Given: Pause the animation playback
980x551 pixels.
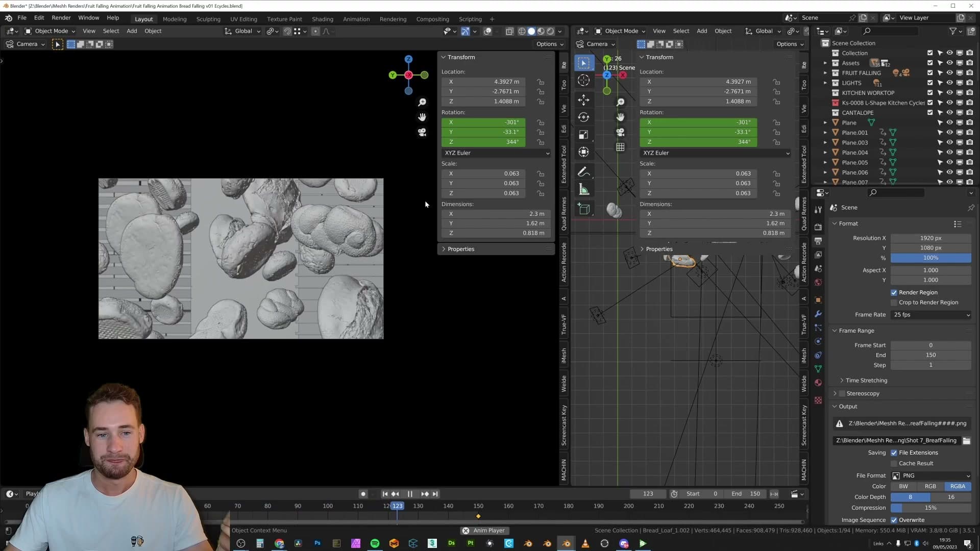Looking at the screenshot, I should pyautogui.click(x=409, y=494).
